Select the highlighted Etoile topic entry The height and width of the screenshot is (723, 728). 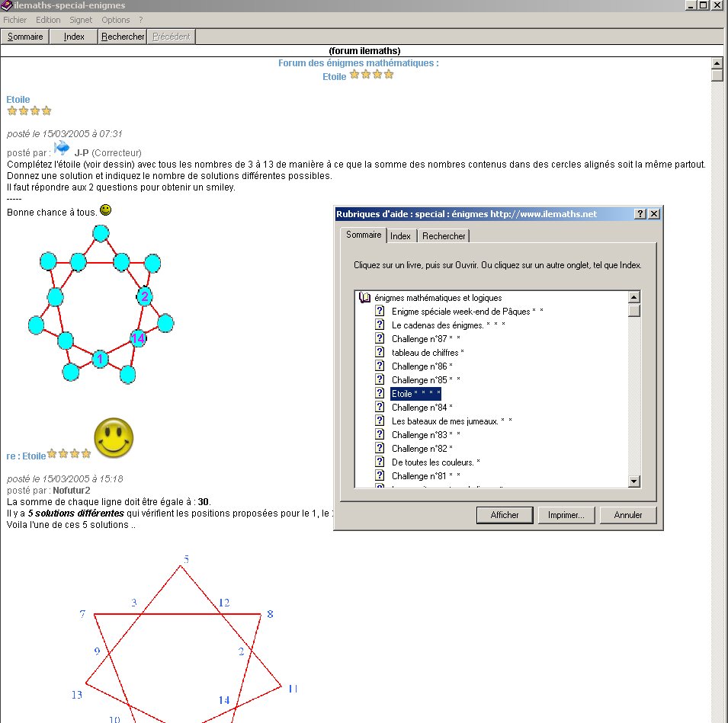tap(415, 394)
